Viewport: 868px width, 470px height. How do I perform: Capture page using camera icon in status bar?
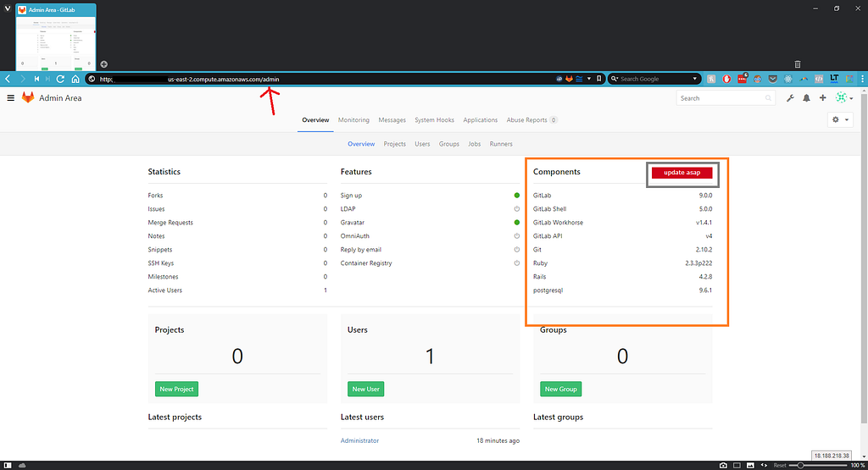(723, 466)
